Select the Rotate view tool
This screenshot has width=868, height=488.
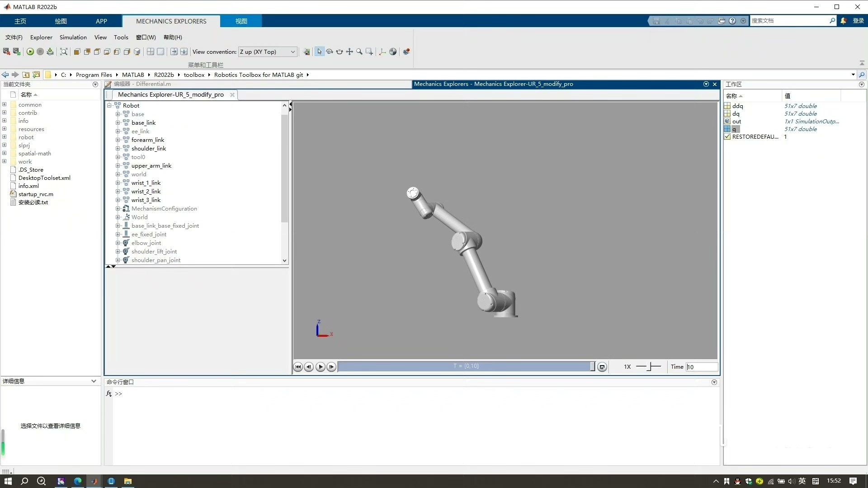[x=330, y=52]
